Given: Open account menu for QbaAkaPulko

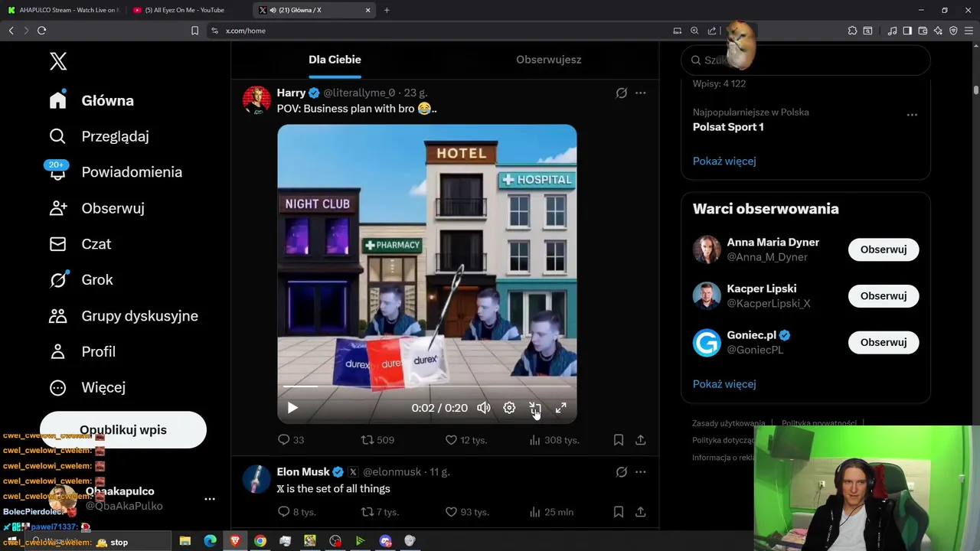Looking at the screenshot, I should coord(210,499).
